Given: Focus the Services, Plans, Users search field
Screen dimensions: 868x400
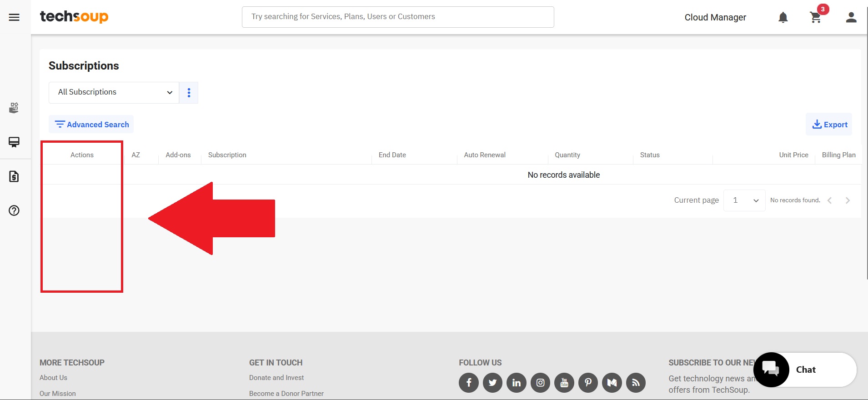Looking at the screenshot, I should click(x=398, y=17).
